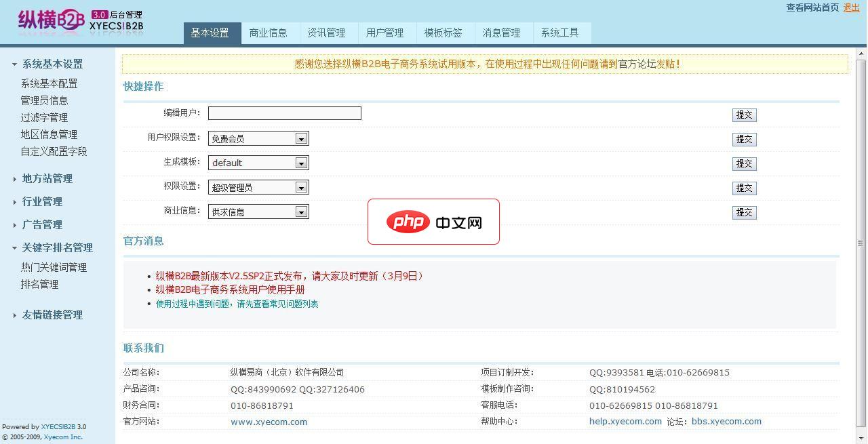
Task: Open the 用户使用手册 link
Action: tap(230, 289)
